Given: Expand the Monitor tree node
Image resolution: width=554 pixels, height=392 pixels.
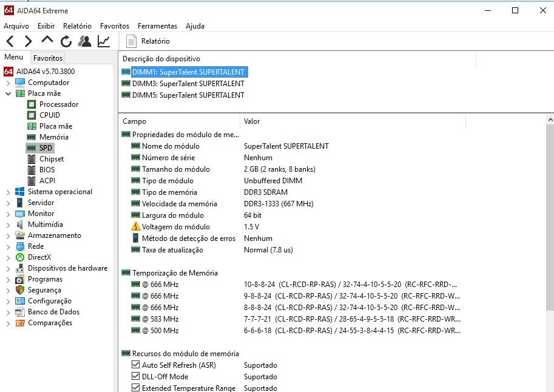Looking at the screenshot, I should (x=8, y=215).
